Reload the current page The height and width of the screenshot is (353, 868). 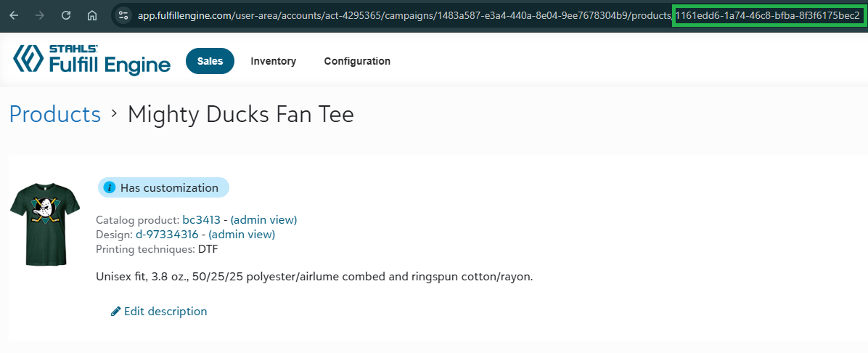66,15
